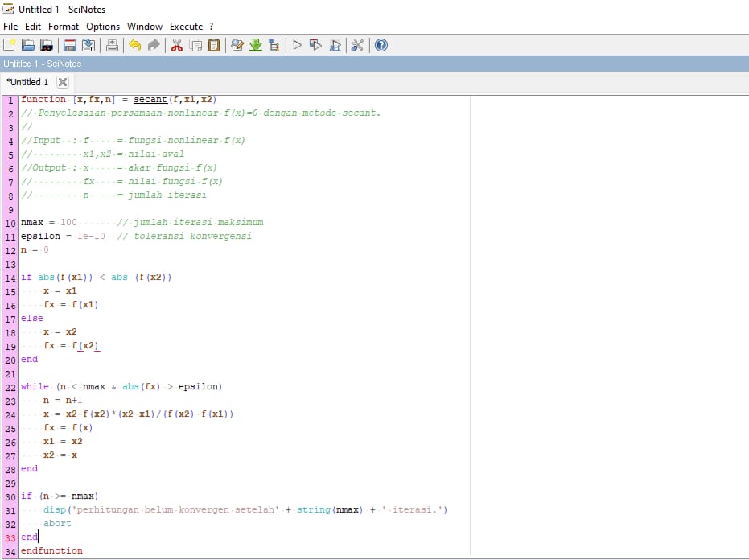Open the Window menu
The width and height of the screenshot is (749, 560).
(x=145, y=27)
